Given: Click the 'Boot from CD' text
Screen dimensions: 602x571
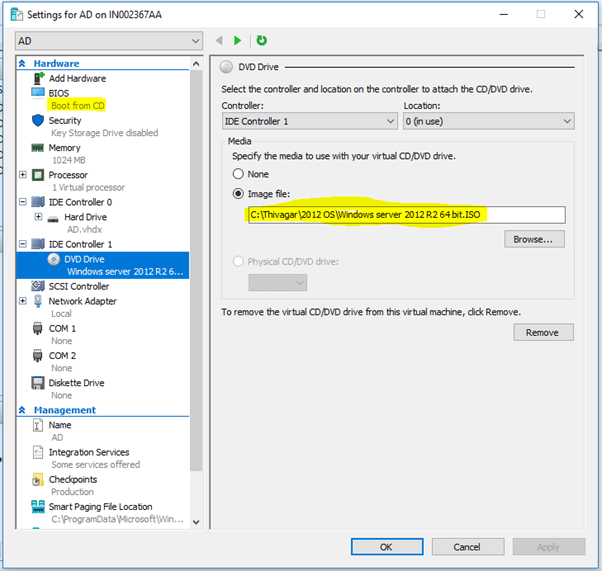Looking at the screenshot, I should (x=78, y=106).
